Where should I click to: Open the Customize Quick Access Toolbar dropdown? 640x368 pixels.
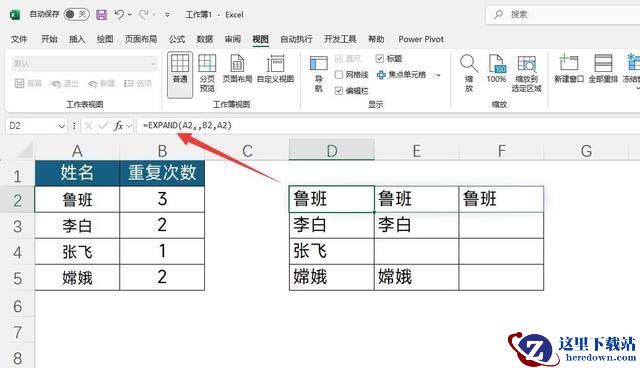click(x=167, y=15)
